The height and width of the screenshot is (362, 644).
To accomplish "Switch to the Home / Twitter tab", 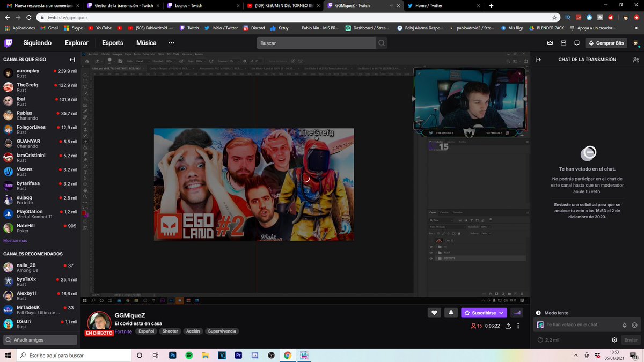I will [443, 5].
